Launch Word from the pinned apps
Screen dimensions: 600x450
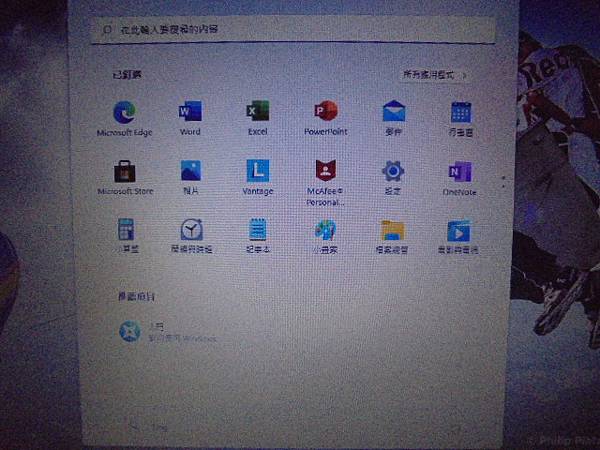(190, 117)
